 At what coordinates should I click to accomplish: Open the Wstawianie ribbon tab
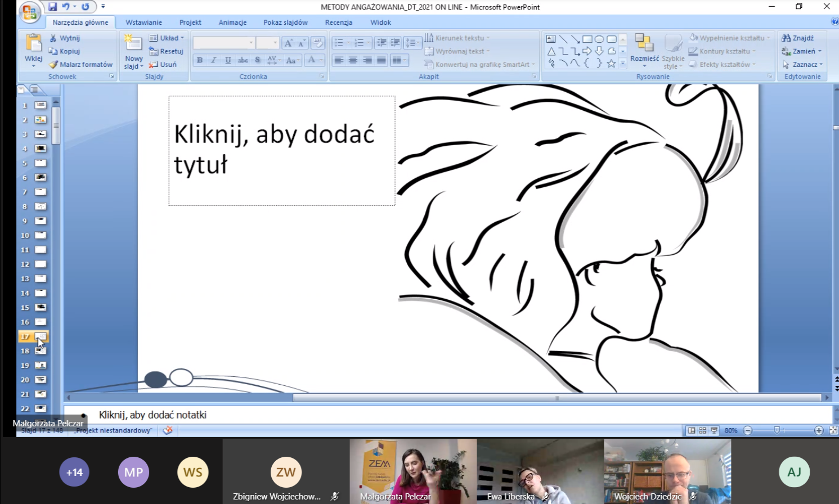(x=143, y=22)
